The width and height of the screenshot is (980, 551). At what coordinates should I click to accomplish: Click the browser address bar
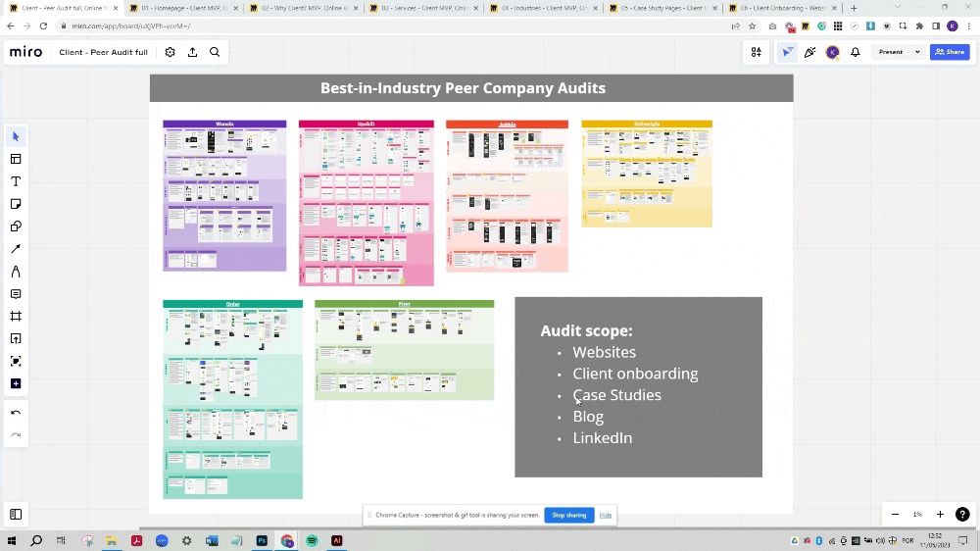click(x=394, y=26)
